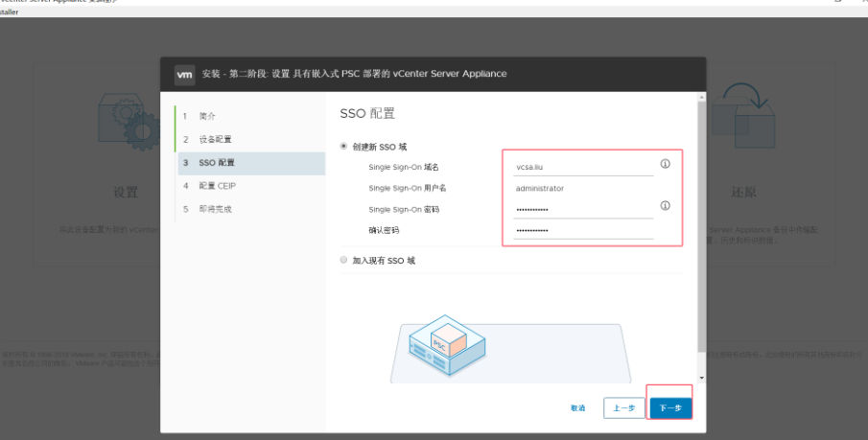868x440 pixels.
Task: Click the Single Sign-On 用户名 label
Action: pyautogui.click(x=408, y=188)
